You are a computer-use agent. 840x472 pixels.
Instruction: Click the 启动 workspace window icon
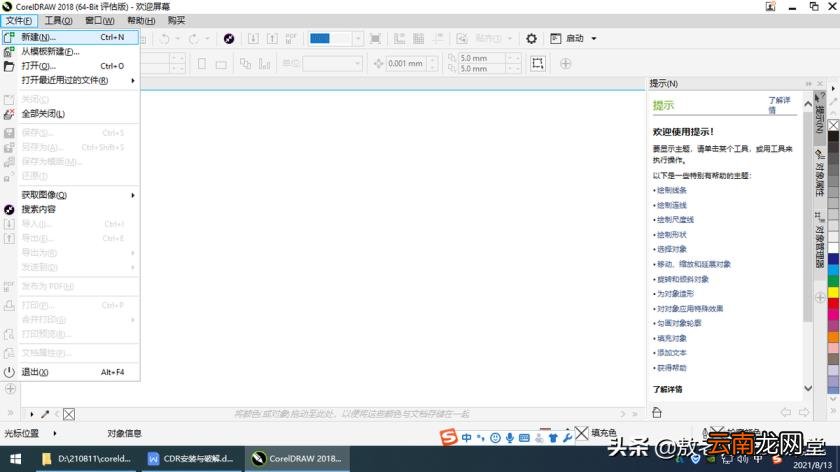[556, 39]
